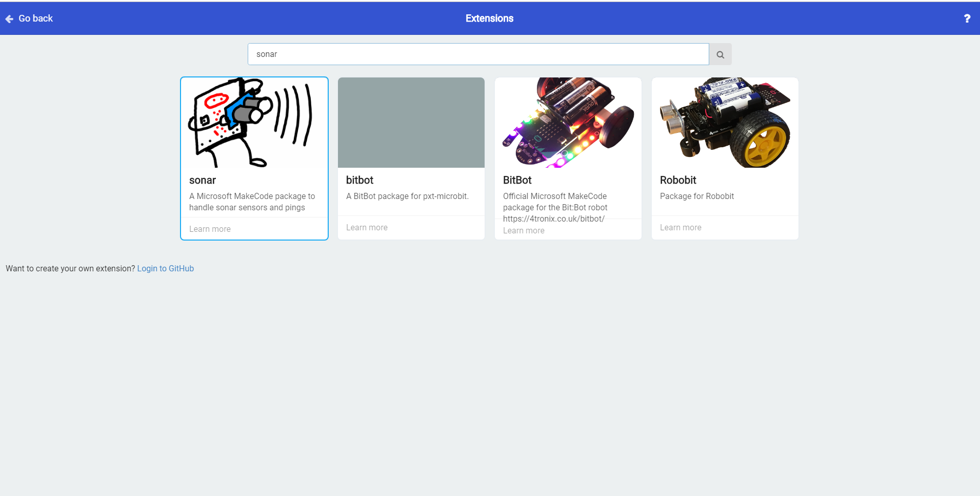980x496 pixels.
Task: Open Learn more on lowercase bitbot card
Action: [367, 228]
